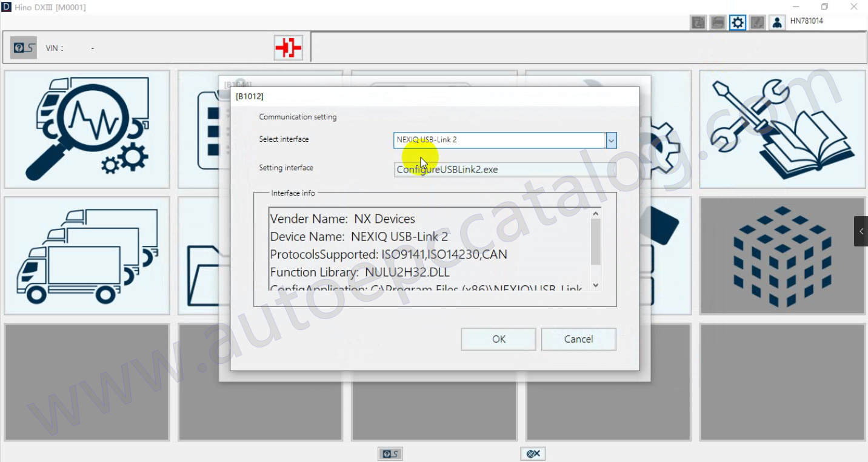The height and width of the screenshot is (462, 868).
Task: Open the truck diagnostics magnifier tile
Action: point(87,129)
